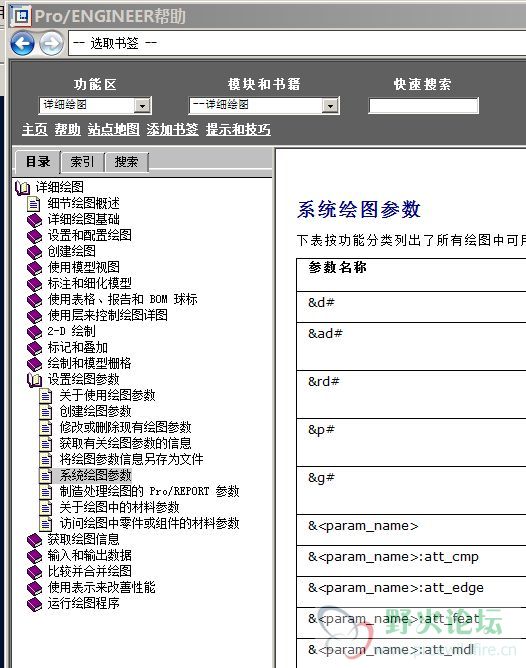Image resolution: width=526 pixels, height=668 pixels.
Task: Click the 设置绘图参数 tree label
Action: click(x=83, y=379)
